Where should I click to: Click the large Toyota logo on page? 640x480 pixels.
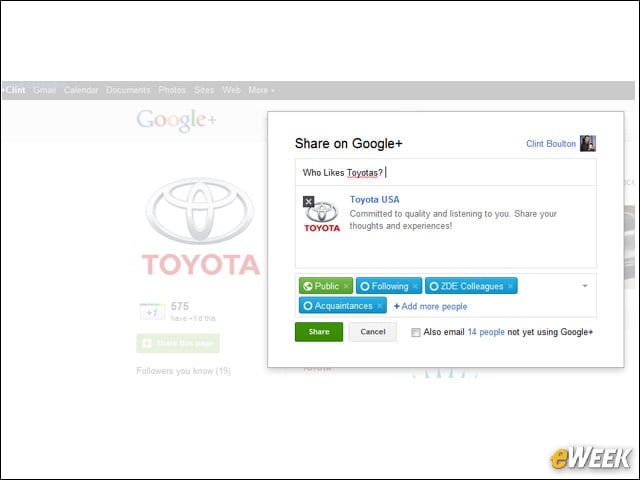tap(200, 226)
